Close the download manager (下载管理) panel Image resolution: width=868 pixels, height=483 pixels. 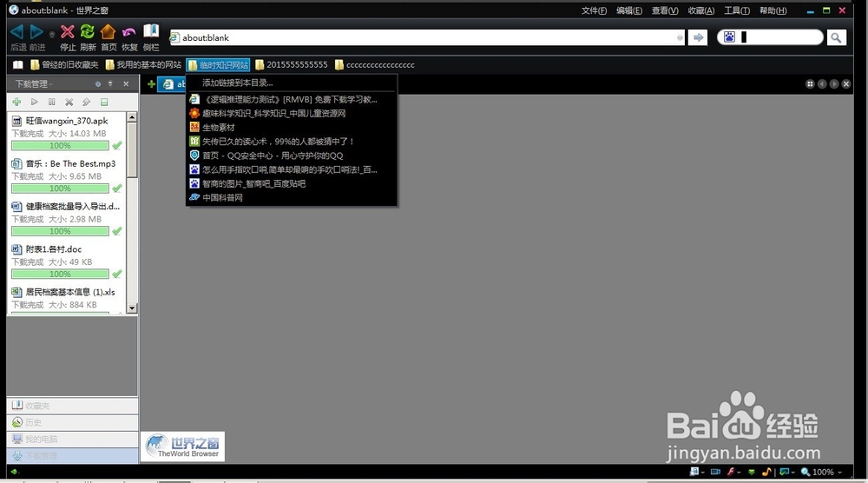[x=126, y=84]
